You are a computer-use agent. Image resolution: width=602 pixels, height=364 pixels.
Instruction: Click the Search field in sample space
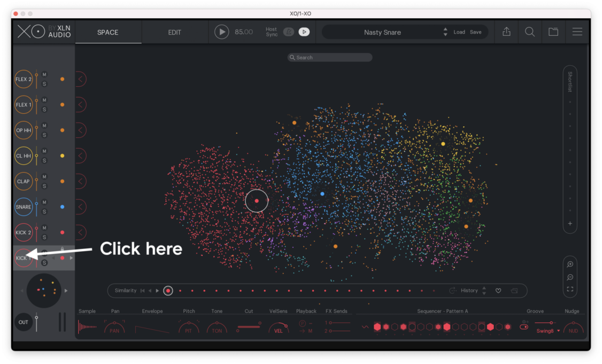(x=330, y=58)
